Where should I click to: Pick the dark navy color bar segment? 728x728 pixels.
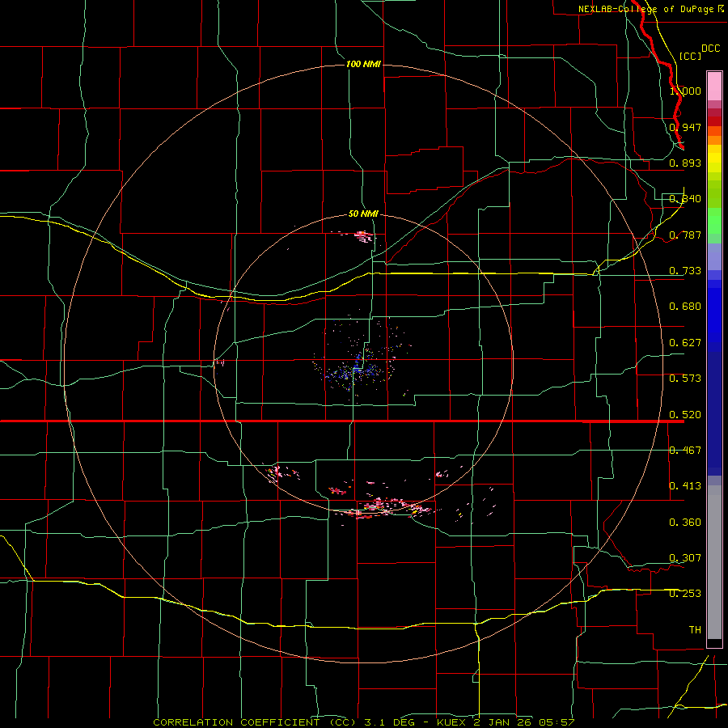point(714,413)
